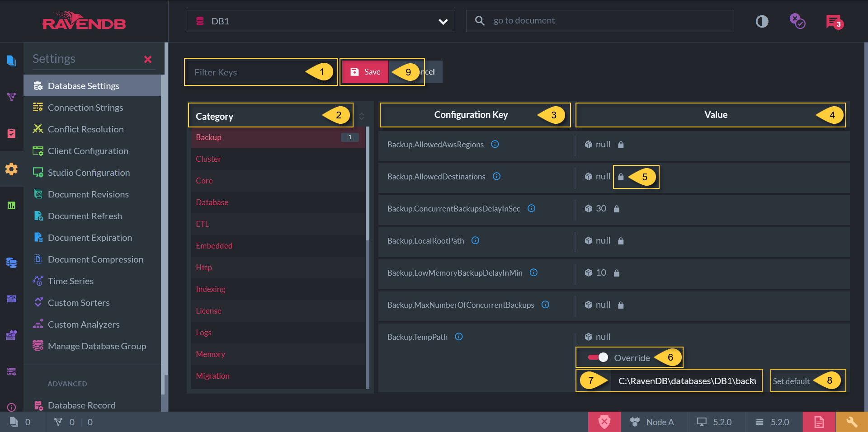Image resolution: width=868 pixels, height=432 pixels.
Task: Select the Http category
Action: [x=278, y=268]
